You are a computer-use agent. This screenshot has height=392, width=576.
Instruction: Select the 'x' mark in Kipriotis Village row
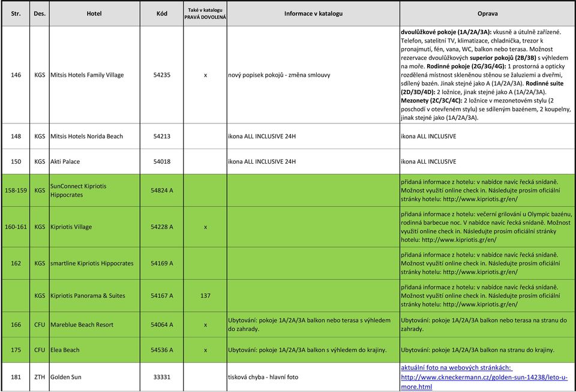pos(205,227)
